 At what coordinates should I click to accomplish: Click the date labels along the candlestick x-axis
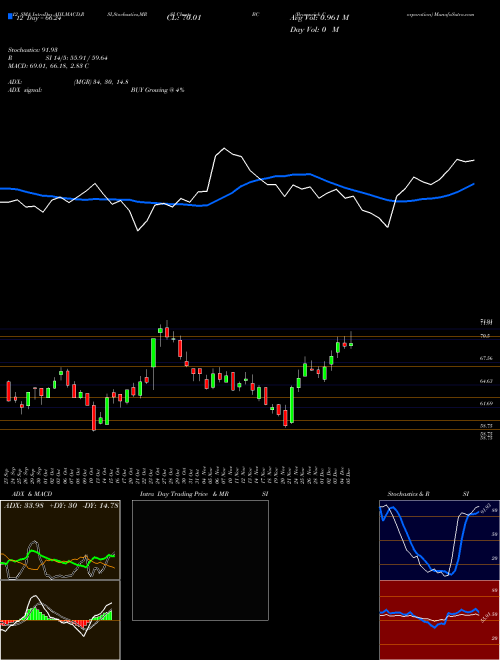click(x=178, y=474)
